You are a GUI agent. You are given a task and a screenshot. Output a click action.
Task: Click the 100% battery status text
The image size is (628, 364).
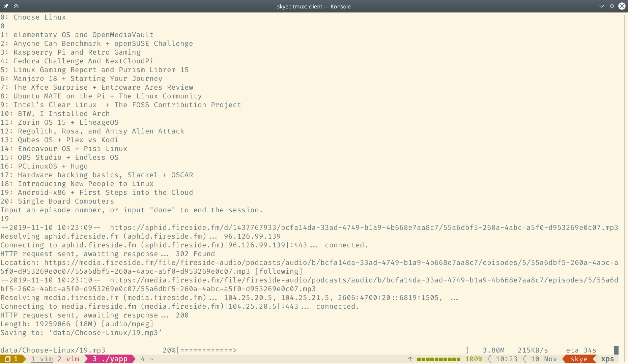click(474, 359)
